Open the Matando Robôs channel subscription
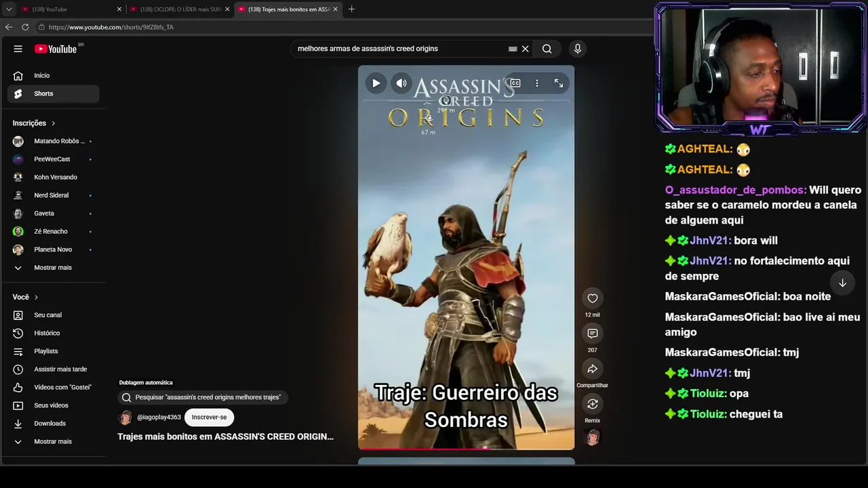This screenshot has height=488, width=868. (x=53, y=141)
